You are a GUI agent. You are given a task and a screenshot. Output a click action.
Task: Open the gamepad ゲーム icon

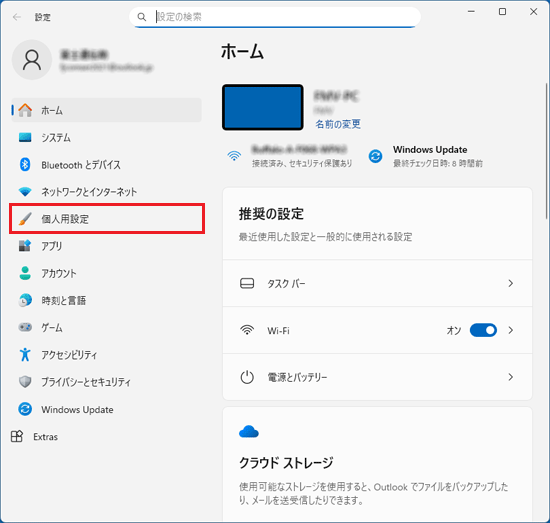coord(25,327)
